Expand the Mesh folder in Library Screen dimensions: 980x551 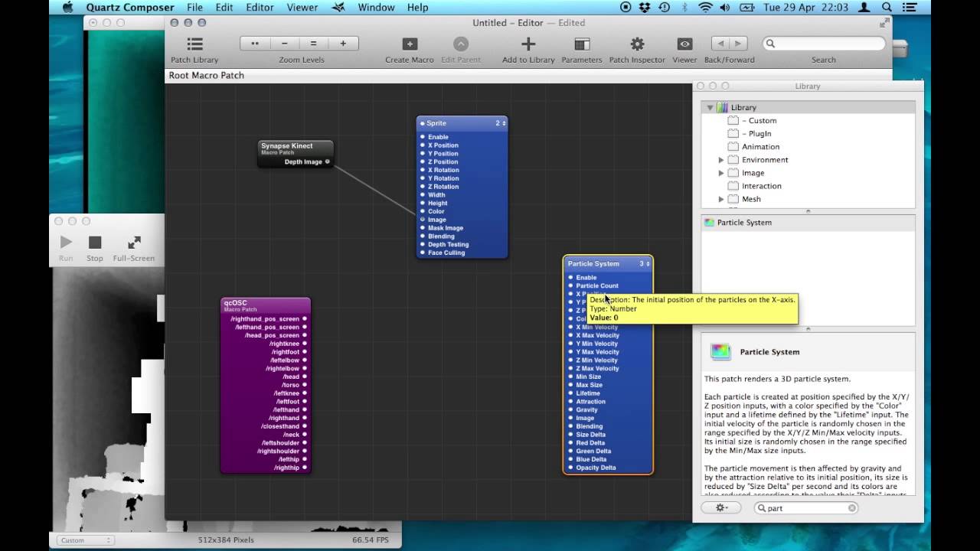click(721, 199)
